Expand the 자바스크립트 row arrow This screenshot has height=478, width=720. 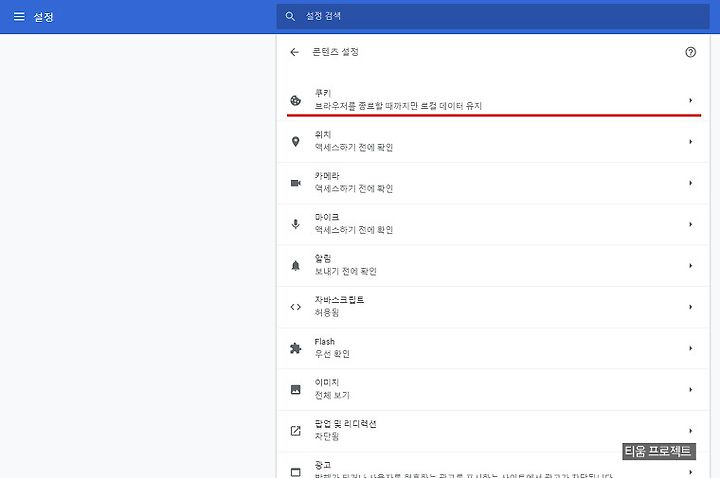(691, 307)
